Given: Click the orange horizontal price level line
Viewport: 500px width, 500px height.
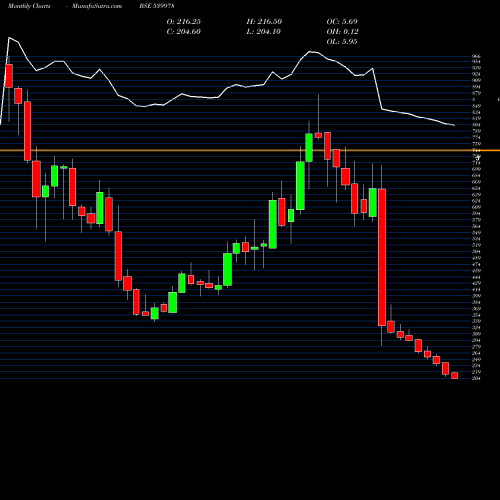Looking at the screenshot, I should (x=250, y=151).
